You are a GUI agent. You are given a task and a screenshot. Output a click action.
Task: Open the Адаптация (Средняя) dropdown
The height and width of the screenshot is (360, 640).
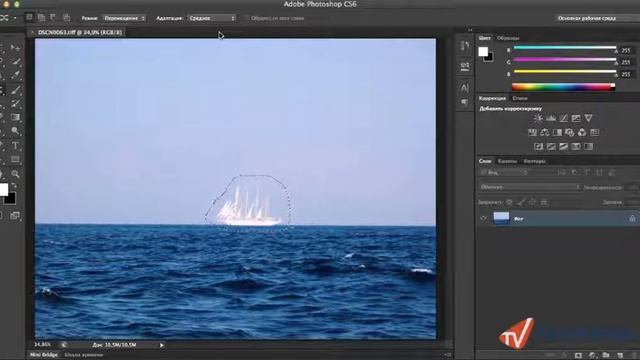click(x=212, y=18)
